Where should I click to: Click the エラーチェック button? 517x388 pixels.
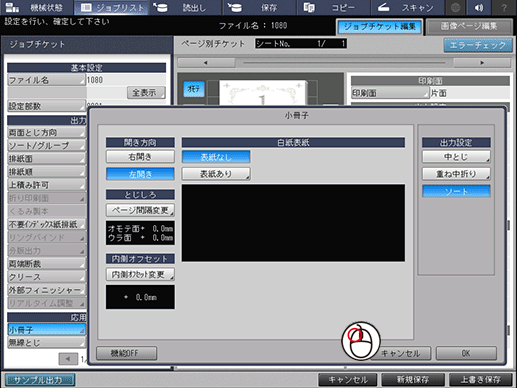(478, 45)
